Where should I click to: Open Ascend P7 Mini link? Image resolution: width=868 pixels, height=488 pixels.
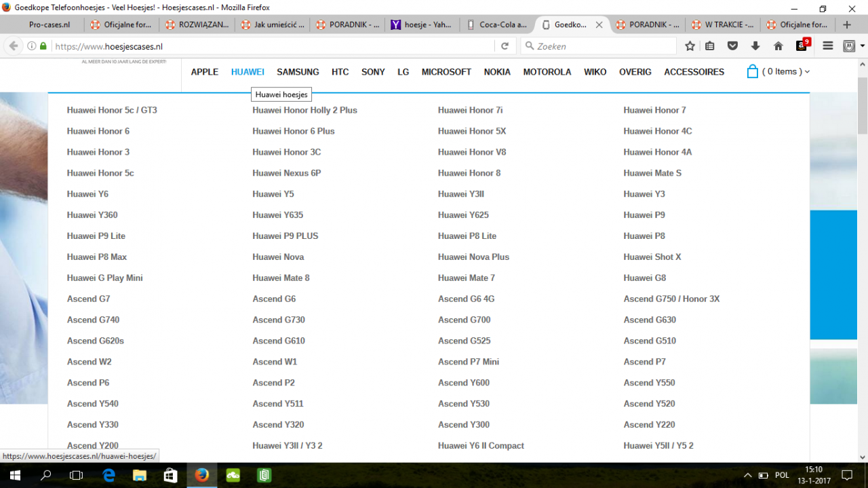pyautogui.click(x=469, y=362)
